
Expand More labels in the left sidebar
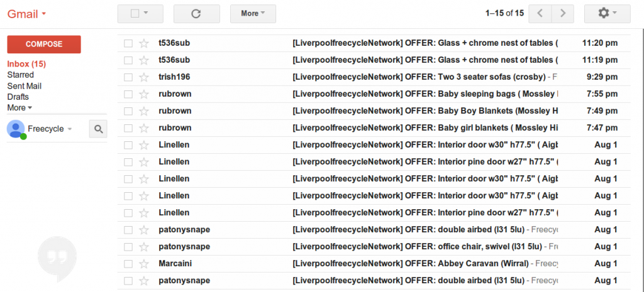[x=19, y=108]
